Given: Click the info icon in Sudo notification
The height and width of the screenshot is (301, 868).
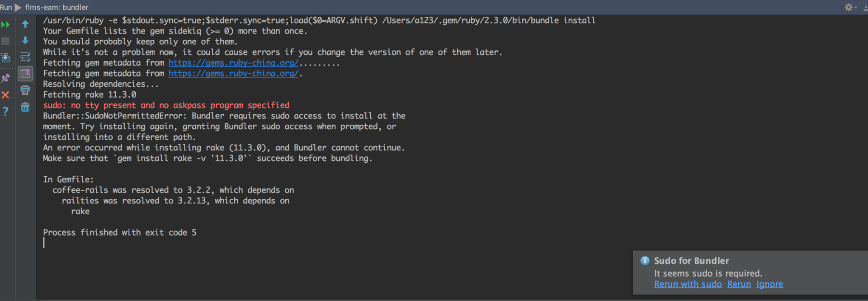Looking at the screenshot, I should (x=645, y=261).
